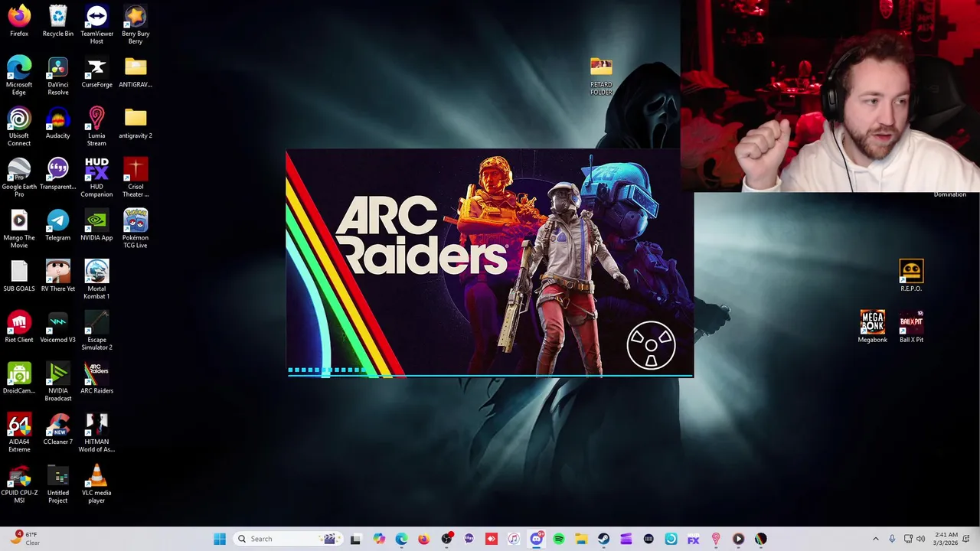Open Steam from the taskbar

click(603, 539)
